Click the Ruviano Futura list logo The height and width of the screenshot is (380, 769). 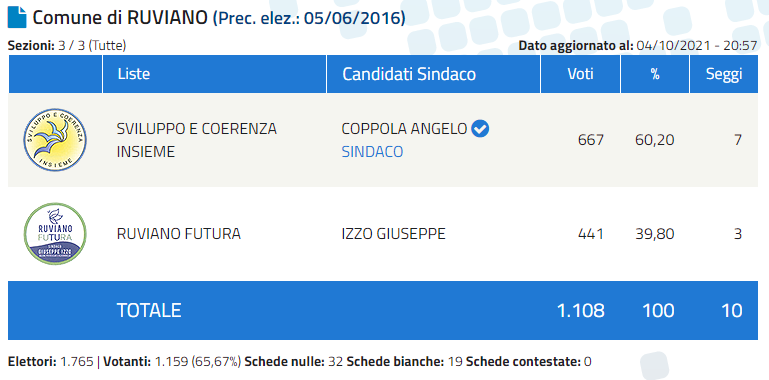55,234
